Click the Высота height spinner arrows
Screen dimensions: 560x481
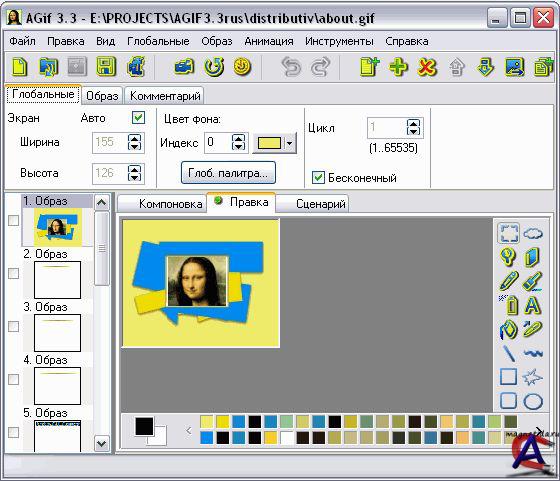[135, 173]
